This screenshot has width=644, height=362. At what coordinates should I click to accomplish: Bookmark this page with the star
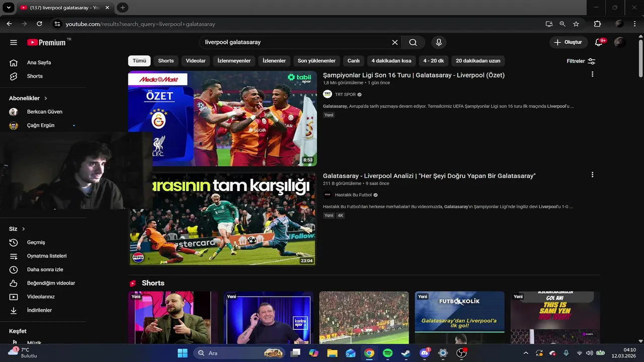(x=576, y=24)
